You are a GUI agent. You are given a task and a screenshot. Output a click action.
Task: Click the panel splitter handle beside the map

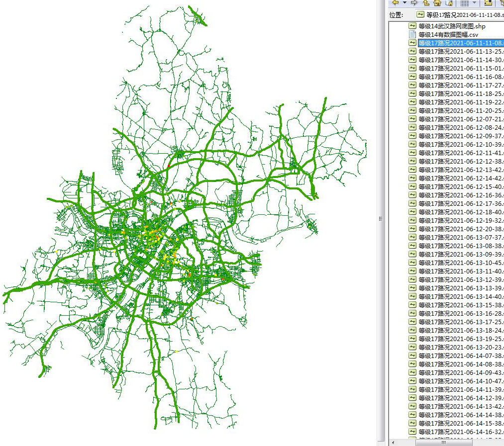click(381, 219)
